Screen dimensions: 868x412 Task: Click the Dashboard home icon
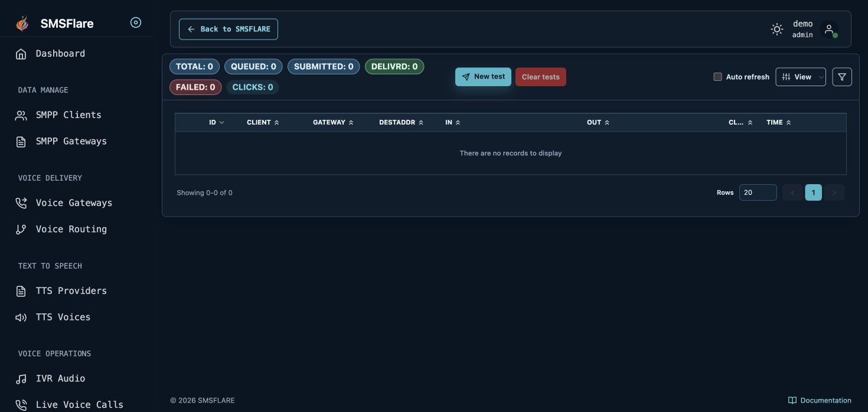(x=21, y=54)
